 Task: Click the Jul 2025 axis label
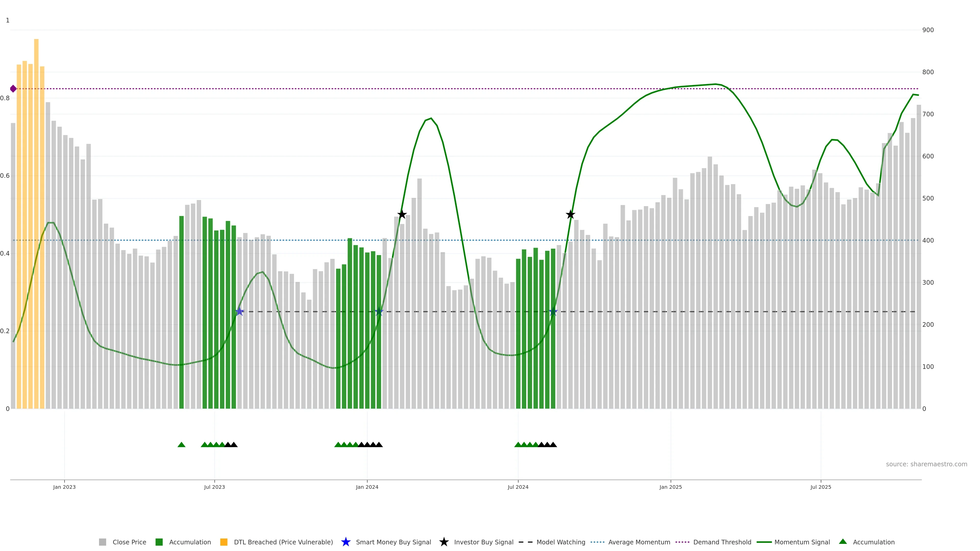point(820,487)
